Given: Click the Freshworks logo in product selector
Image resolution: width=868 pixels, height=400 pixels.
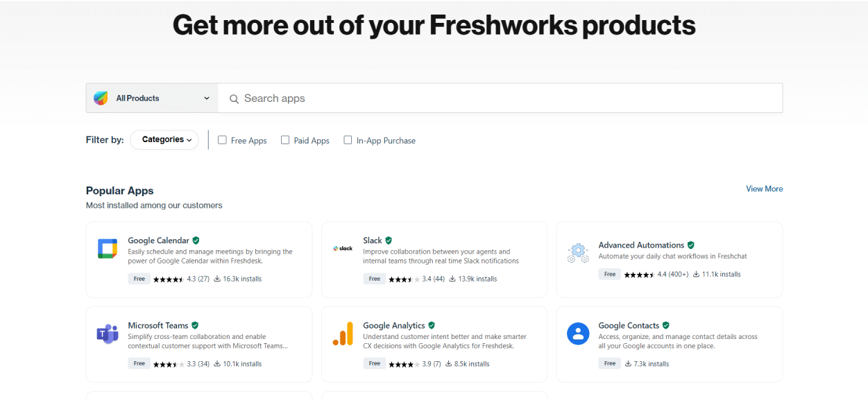Looking at the screenshot, I should (101, 98).
